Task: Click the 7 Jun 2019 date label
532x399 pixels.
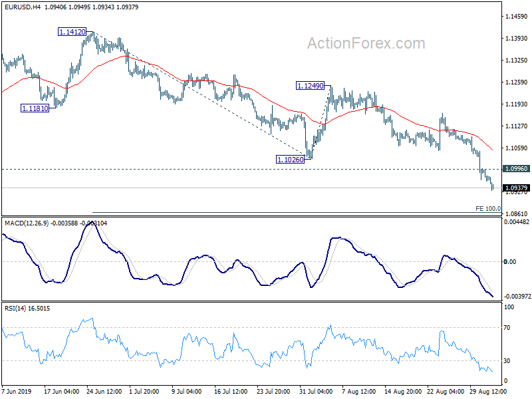Action: 17,392
